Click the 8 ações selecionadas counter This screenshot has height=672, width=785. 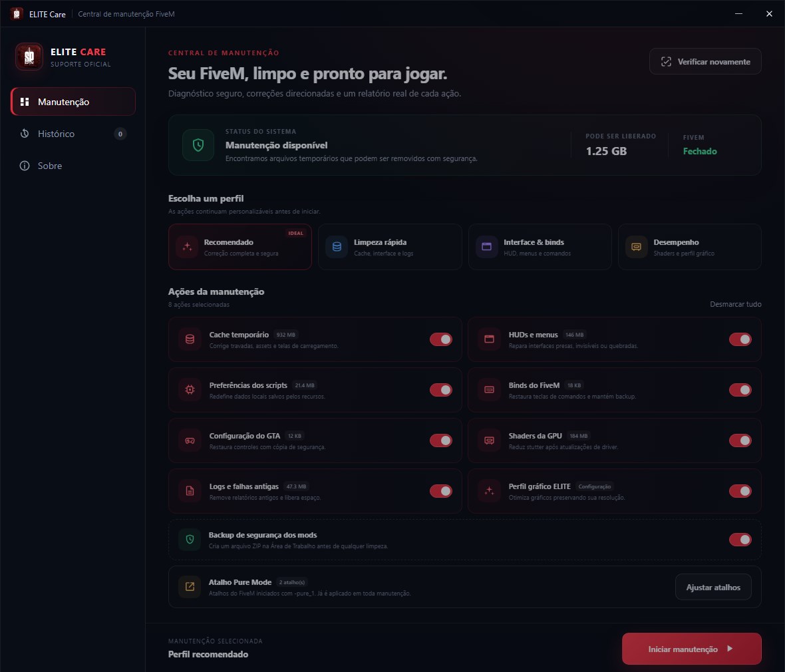tap(199, 305)
